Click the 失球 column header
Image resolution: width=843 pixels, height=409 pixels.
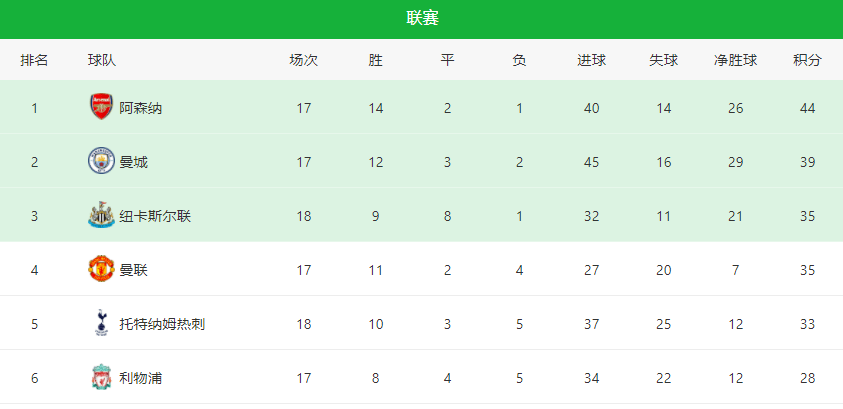663,60
